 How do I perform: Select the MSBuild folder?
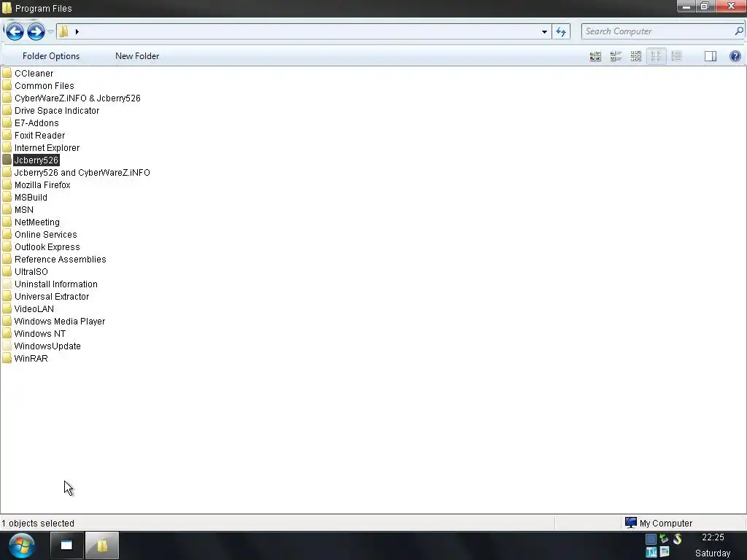pyautogui.click(x=31, y=197)
